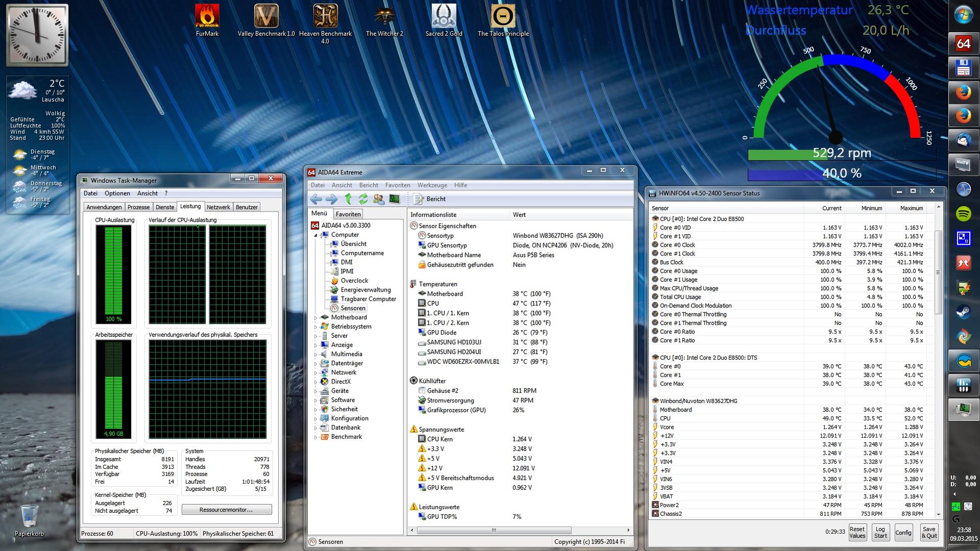Switch to HWiNFO via its taskbar icon
This screenshot has width=980, height=551.
tap(963, 386)
